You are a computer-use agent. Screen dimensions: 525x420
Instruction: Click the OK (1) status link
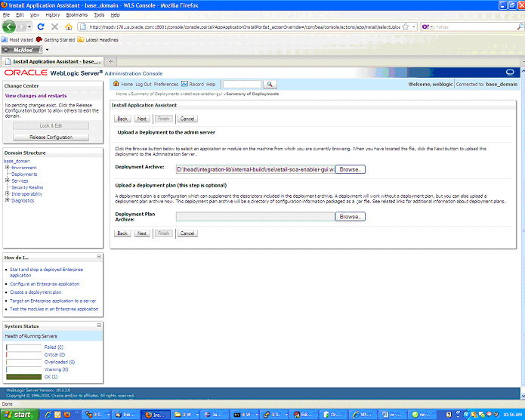[51, 377]
